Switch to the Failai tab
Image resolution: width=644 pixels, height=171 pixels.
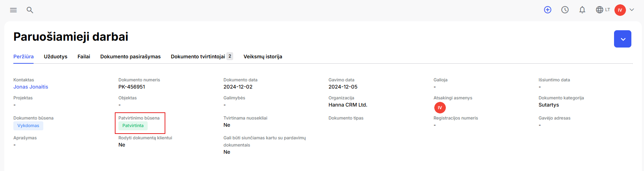point(84,57)
